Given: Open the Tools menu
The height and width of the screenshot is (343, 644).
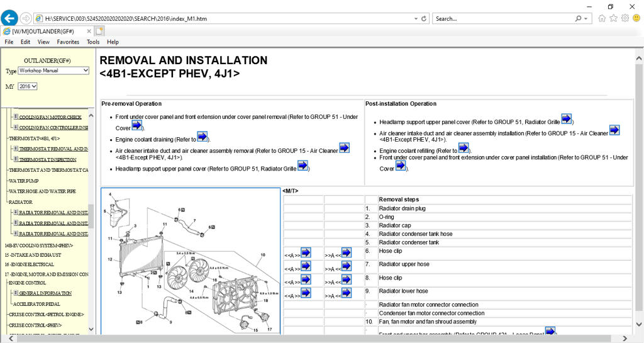Looking at the screenshot, I should pos(93,42).
